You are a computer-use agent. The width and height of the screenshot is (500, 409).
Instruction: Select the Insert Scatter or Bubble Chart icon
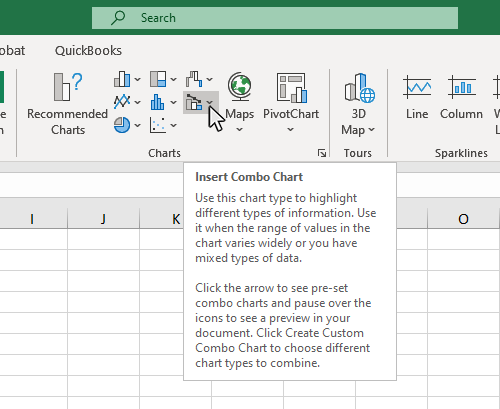click(158, 125)
